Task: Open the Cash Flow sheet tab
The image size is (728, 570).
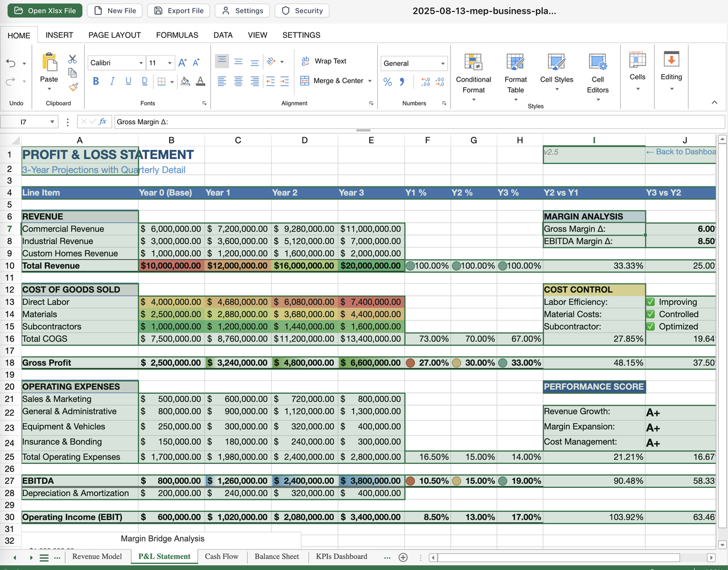Action: (222, 557)
